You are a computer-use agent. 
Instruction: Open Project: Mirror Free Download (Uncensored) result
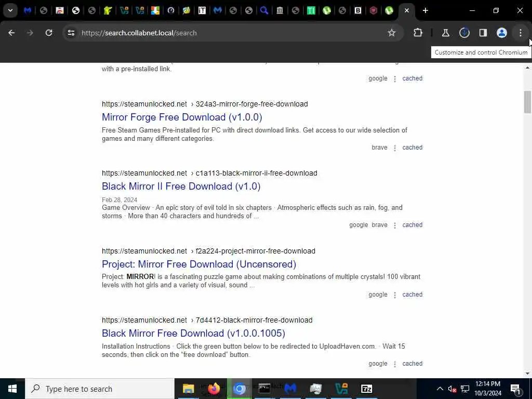point(199,264)
